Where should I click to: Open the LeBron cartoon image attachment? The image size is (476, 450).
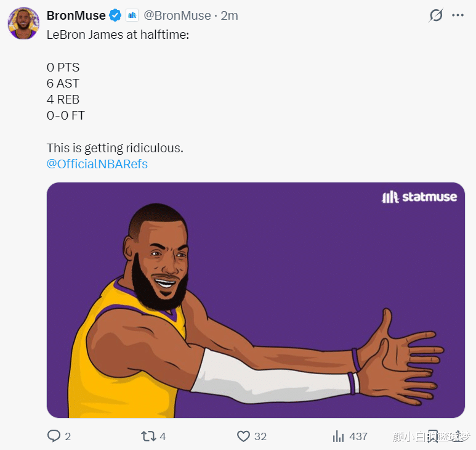coord(256,300)
